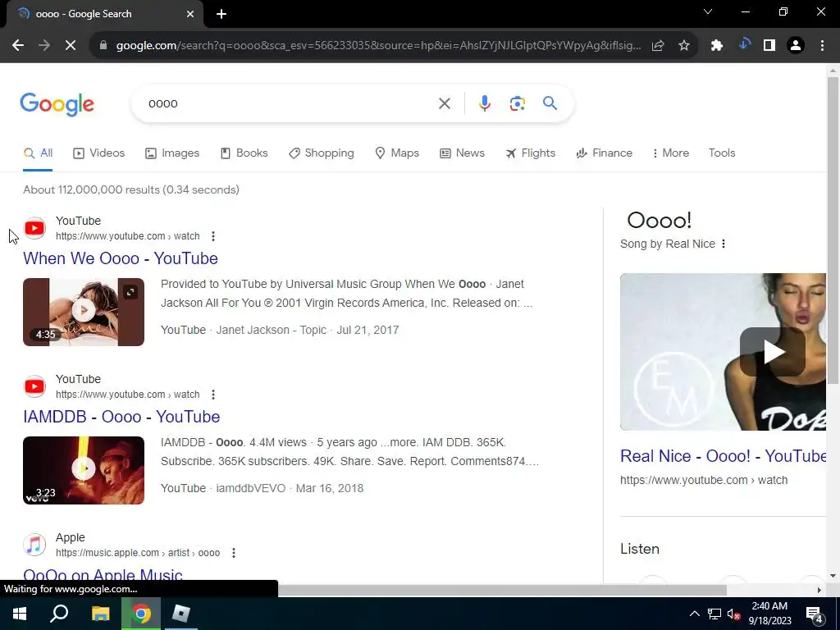Open the notification center
The image size is (840, 630).
click(x=815, y=614)
